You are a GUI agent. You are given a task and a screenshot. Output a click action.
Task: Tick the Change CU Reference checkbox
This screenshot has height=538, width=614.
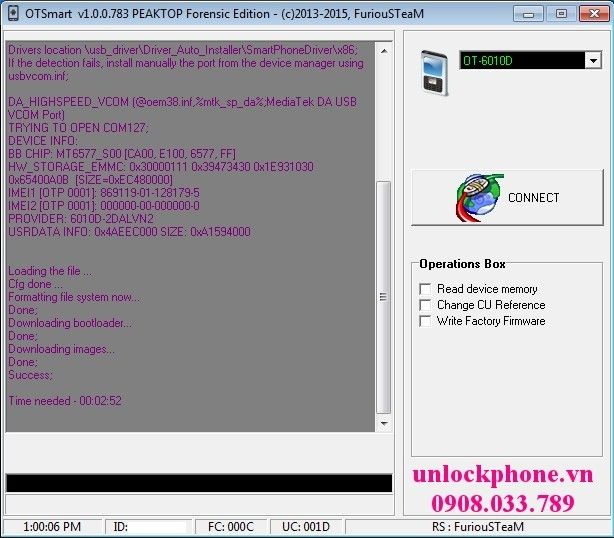point(426,305)
